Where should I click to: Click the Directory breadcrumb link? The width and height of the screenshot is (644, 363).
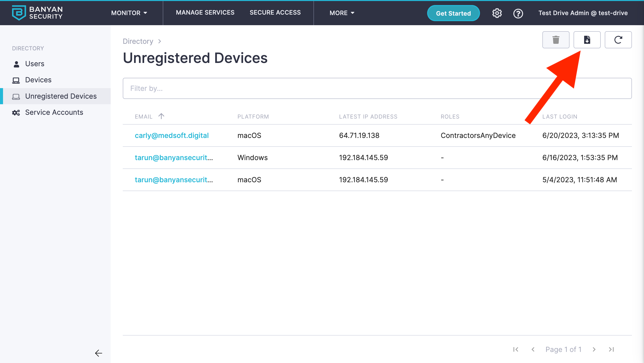pyautogui.click(x=138, y=41)
